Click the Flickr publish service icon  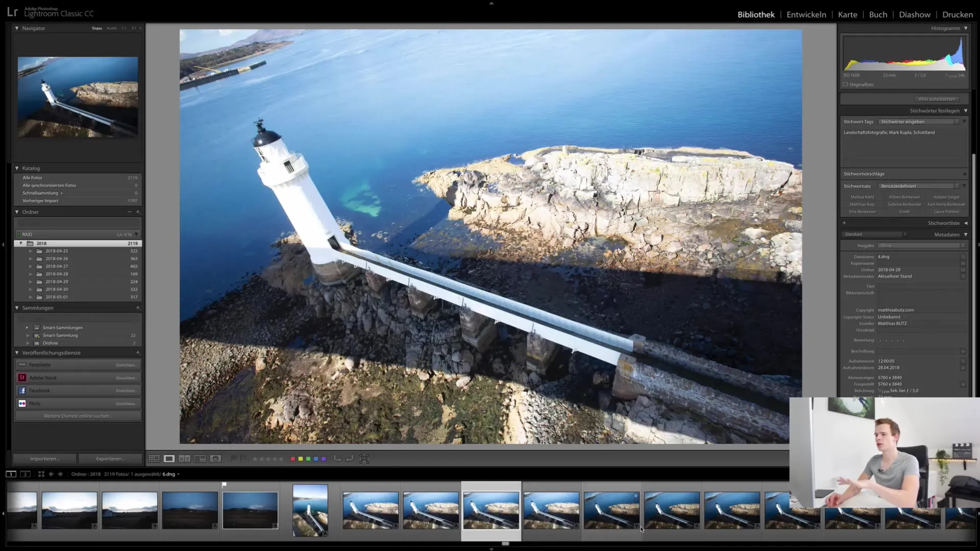point(22,403)
